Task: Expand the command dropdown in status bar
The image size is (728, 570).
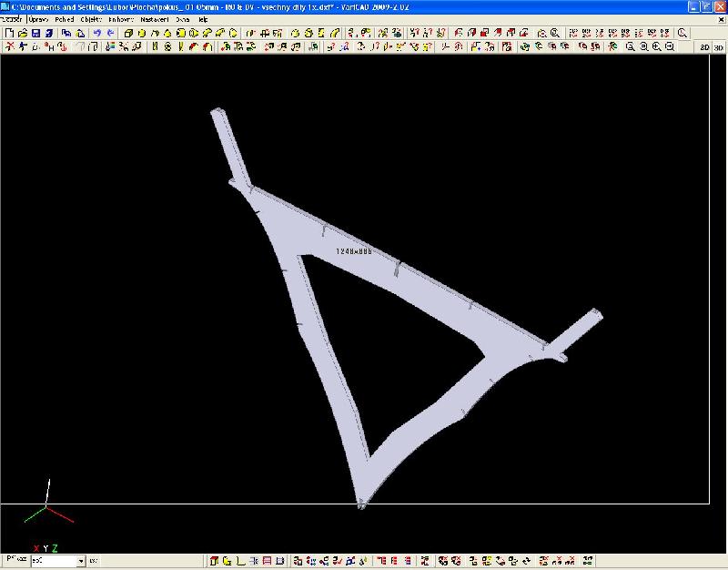Action: pos(81,561)
